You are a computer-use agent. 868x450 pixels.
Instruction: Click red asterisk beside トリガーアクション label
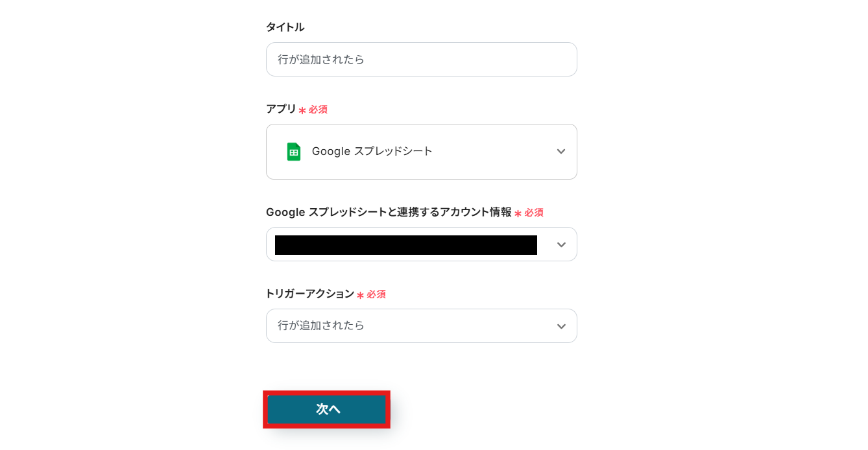[360, 295]
